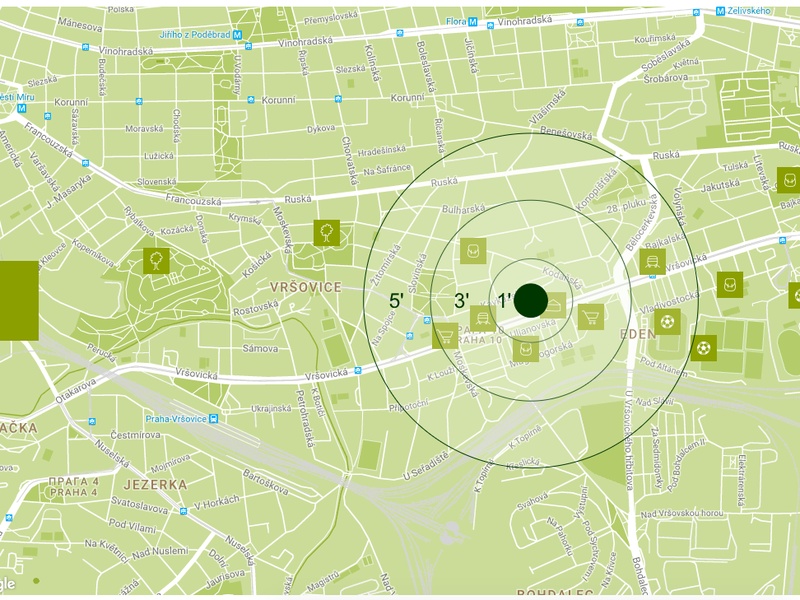Click the shopping cart marker on the 3-minute ring

[x=445, y=335]
